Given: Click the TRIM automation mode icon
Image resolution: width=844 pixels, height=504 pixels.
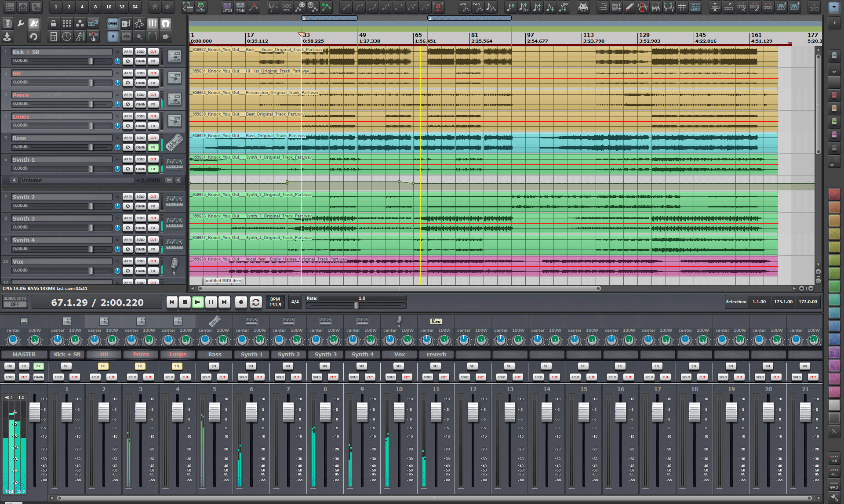Looking at the screenshot, I should pos(240,7).
